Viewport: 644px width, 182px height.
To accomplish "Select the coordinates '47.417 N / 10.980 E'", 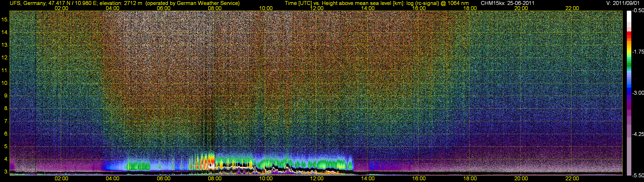I will pyautogui.click(x=72, y=3).
